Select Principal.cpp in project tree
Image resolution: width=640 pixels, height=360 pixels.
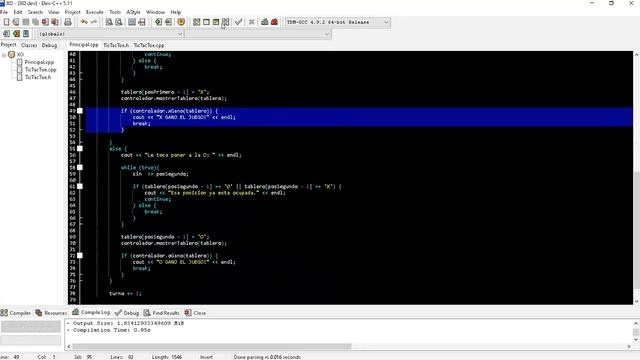coord(39,62)
